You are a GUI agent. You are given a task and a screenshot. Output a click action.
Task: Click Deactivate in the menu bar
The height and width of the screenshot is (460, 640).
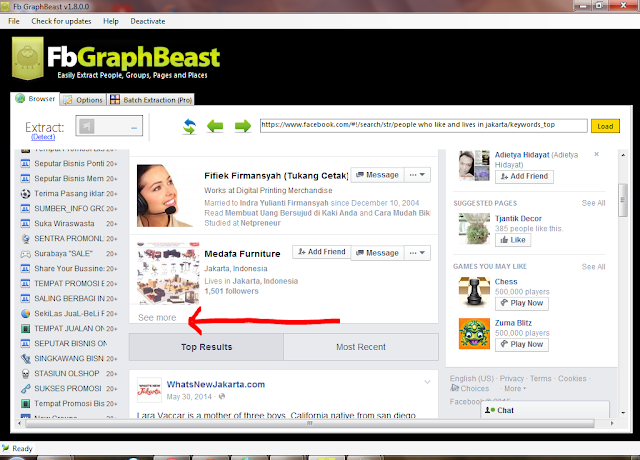click(x=148, y=21)
